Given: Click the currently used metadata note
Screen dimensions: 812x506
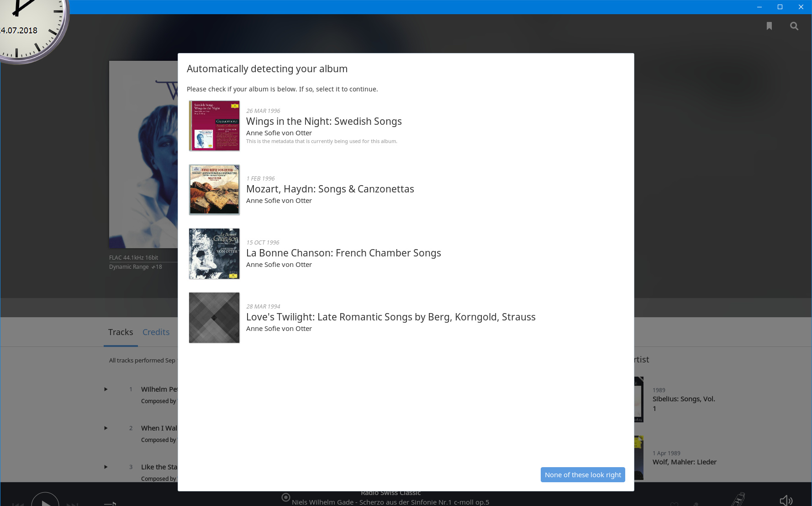Looking at the screenshot, I should [x=322, y=142].
